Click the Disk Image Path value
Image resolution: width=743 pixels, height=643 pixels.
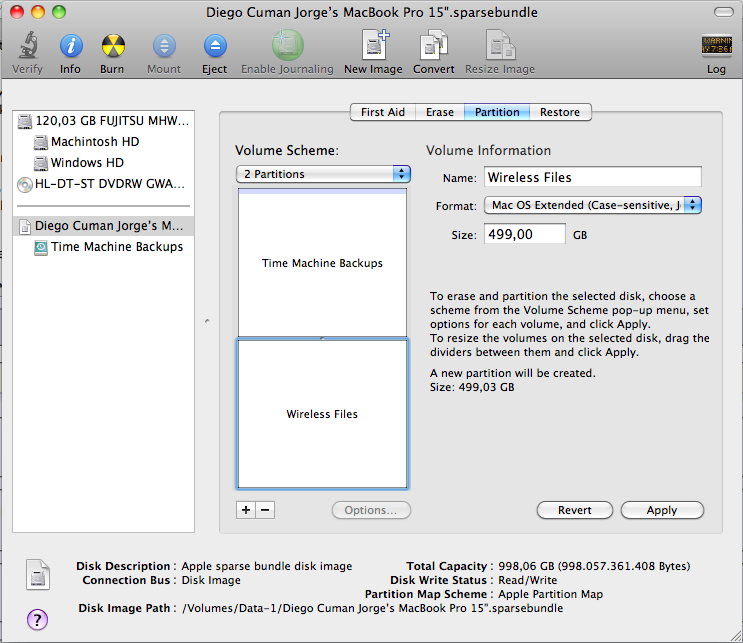click(372, 608)
